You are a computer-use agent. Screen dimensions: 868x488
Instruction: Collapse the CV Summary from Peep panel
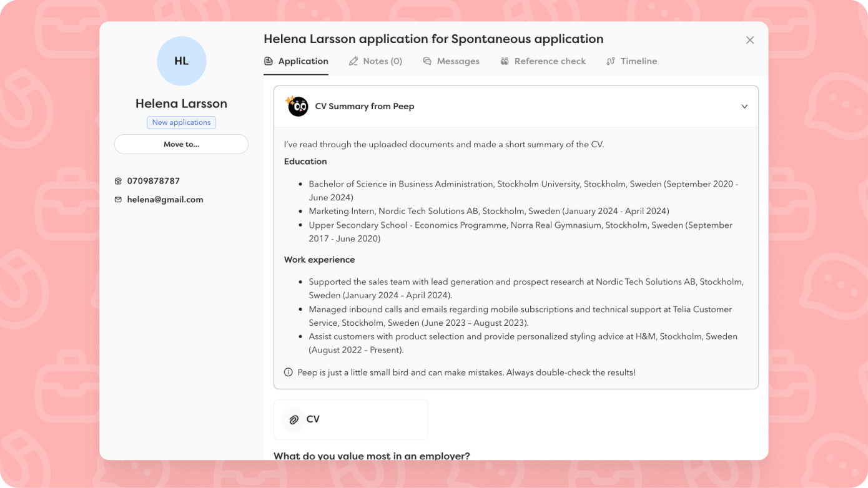(x=744, y=107)
